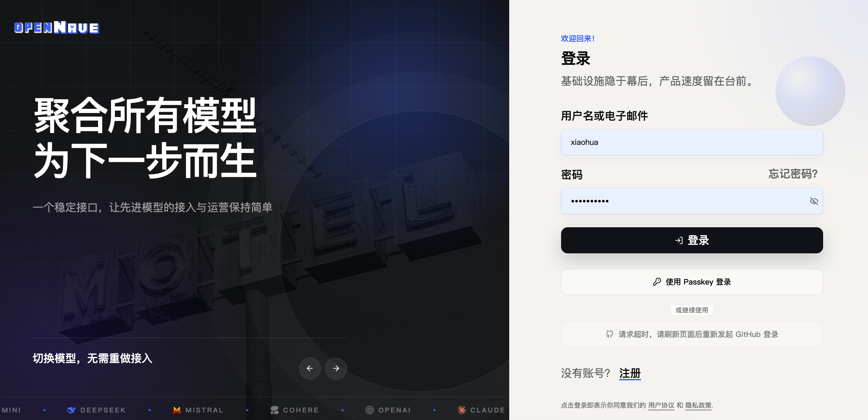Click the Mistral logo icon
Screen dimensions: 868x420
pyautogui.click(x=177, y=410)
